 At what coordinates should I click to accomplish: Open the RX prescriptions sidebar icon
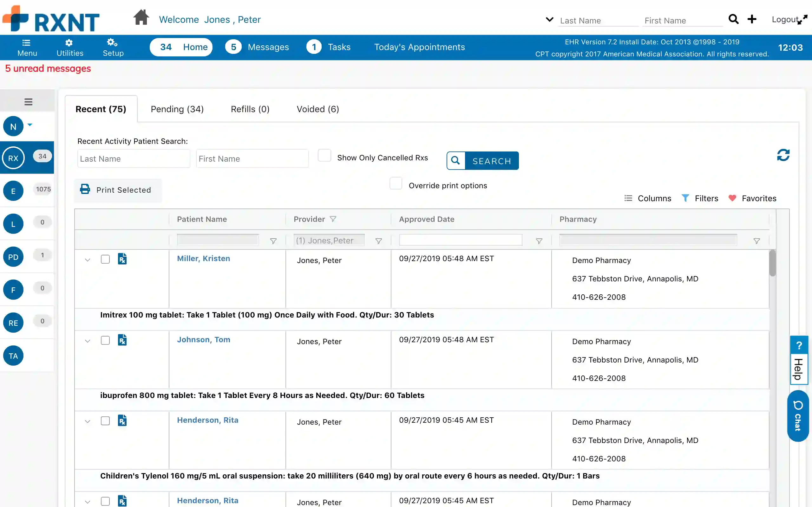[13, 157]
